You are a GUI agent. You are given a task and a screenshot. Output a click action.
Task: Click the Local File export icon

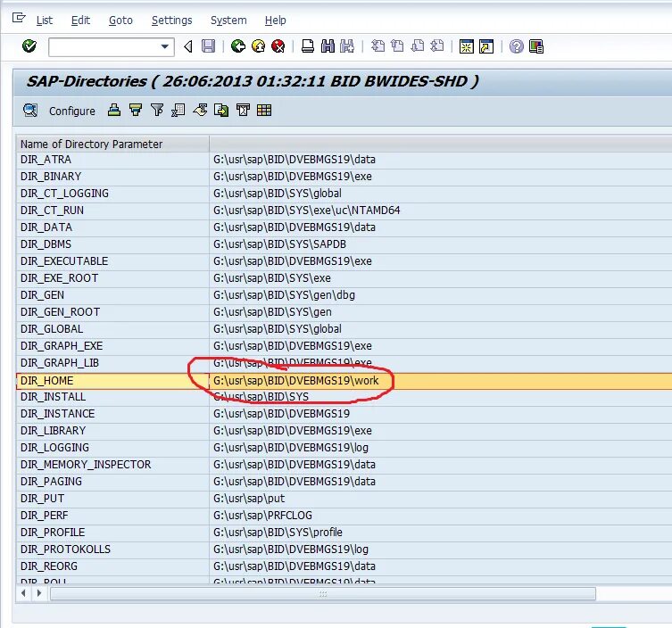click(221, 110)
